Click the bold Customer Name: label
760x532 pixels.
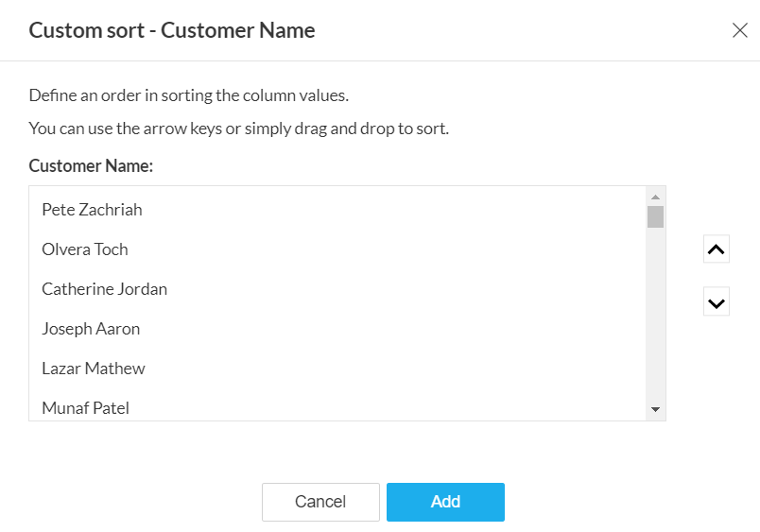[91, 166]
